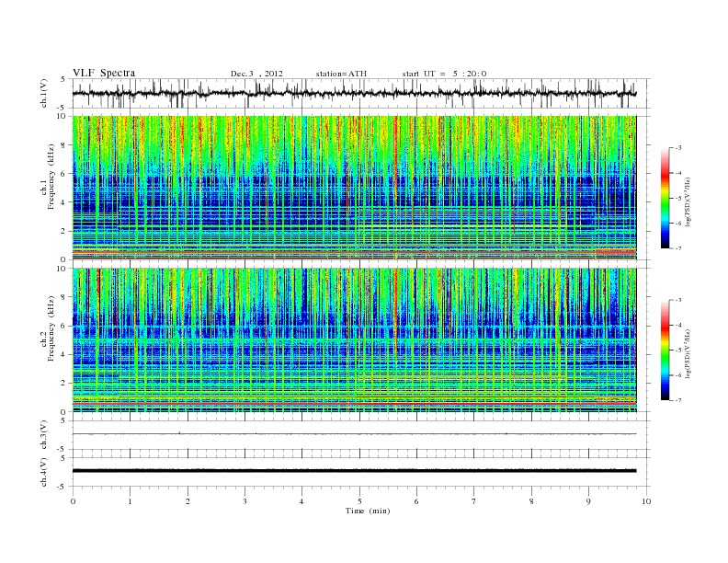The height and width of the screenshot is (563, 728).
Task: Click the bottom time axis tick label "10"
Action: tap(646, 501)
